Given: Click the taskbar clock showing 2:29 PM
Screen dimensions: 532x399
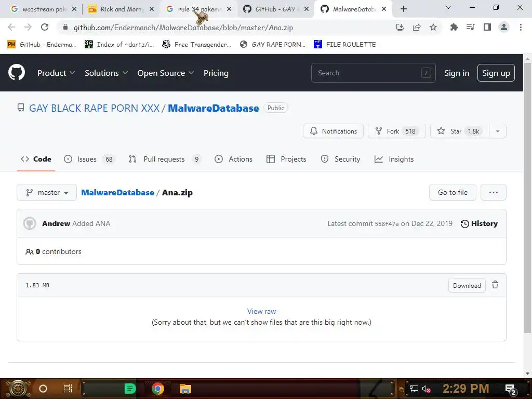Looking at the screenshot, I should 465,389.
